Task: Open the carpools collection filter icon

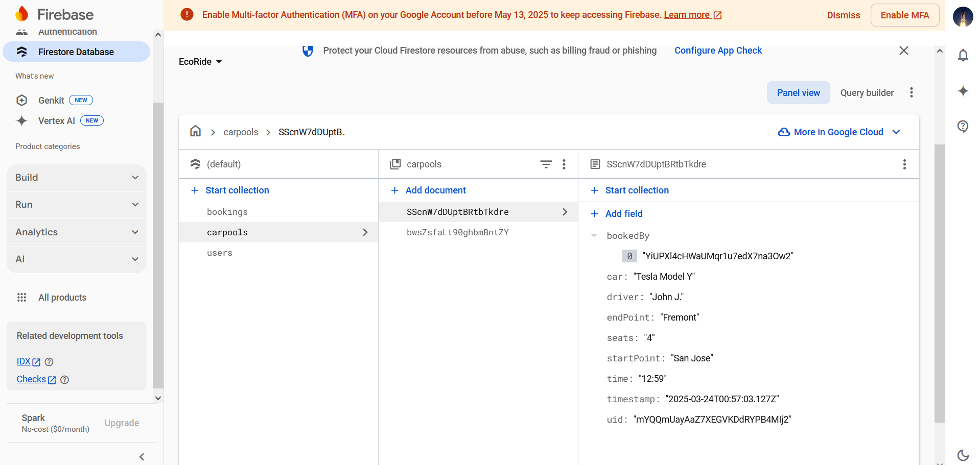Action: (x=546, y=164)
